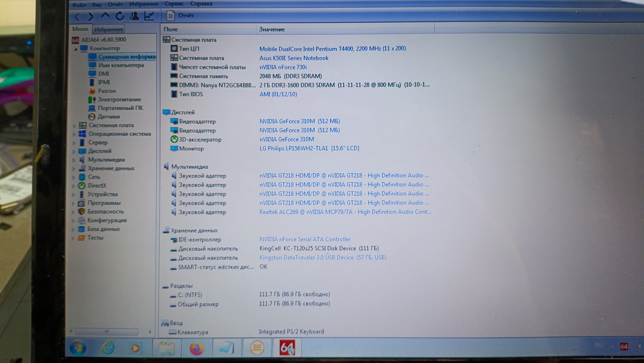Click the Поле column header
The image size is (644, 363).
pos(208,29)
